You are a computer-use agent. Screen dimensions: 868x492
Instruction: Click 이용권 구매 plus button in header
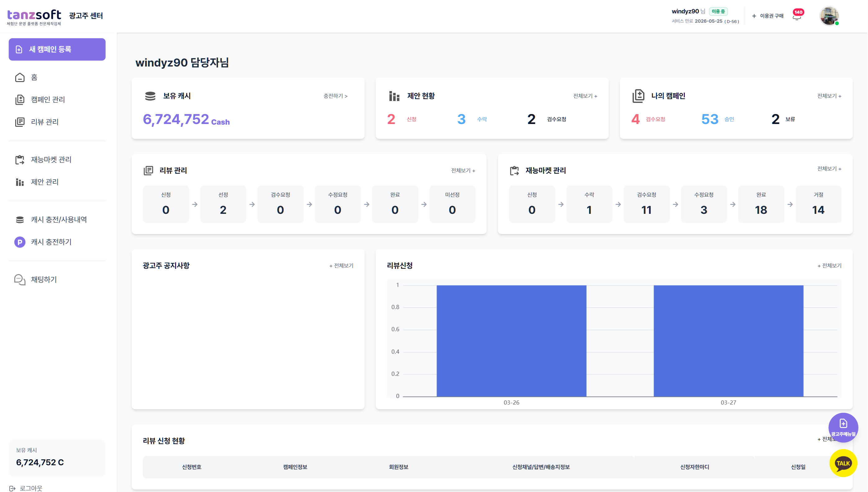click(768, 16)
